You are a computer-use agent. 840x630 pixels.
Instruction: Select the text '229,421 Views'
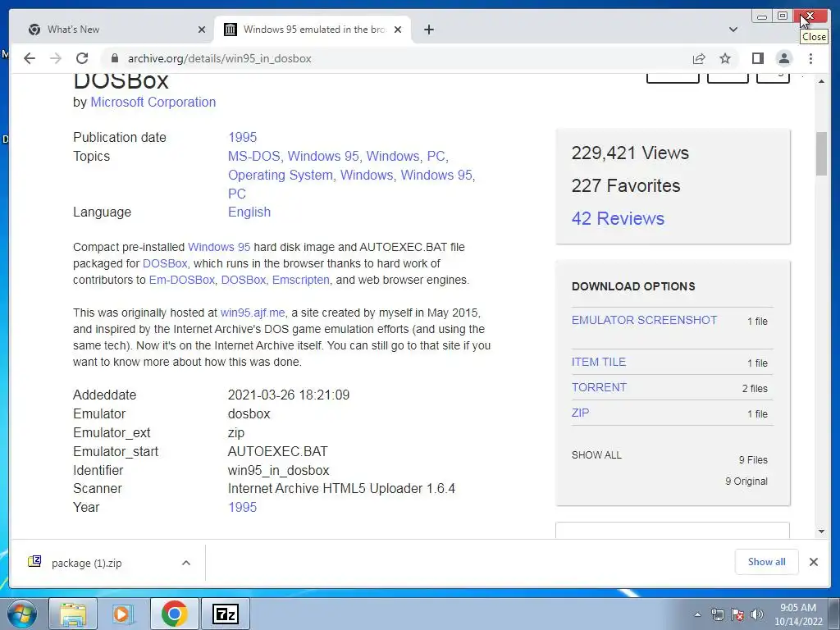(630, 153)
